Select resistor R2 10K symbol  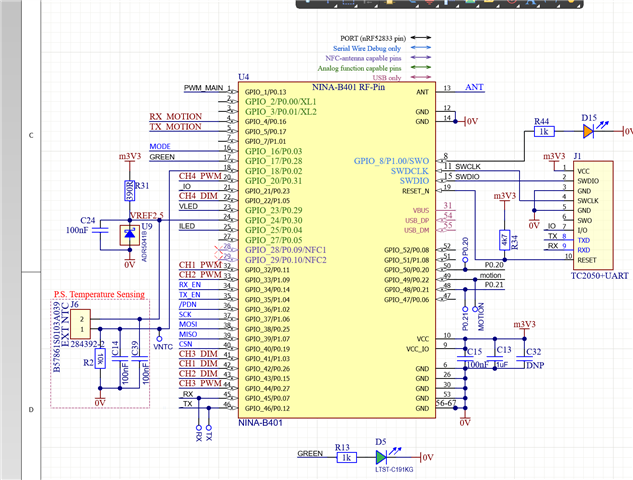100,358
